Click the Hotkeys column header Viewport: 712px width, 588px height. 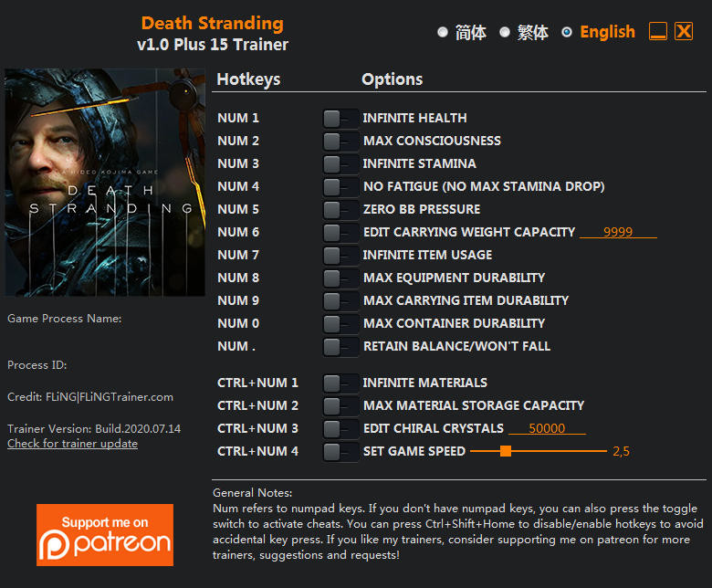(248, 79)
